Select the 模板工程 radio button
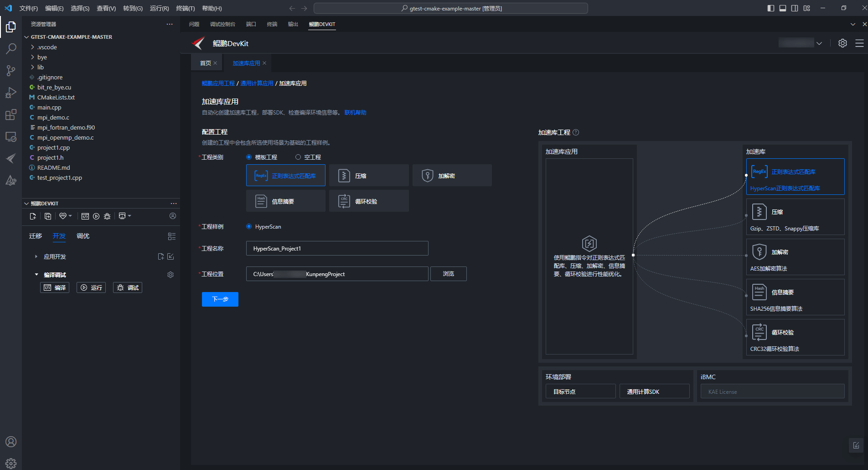The width and height of the screenshot is (868, 470). 249,157
